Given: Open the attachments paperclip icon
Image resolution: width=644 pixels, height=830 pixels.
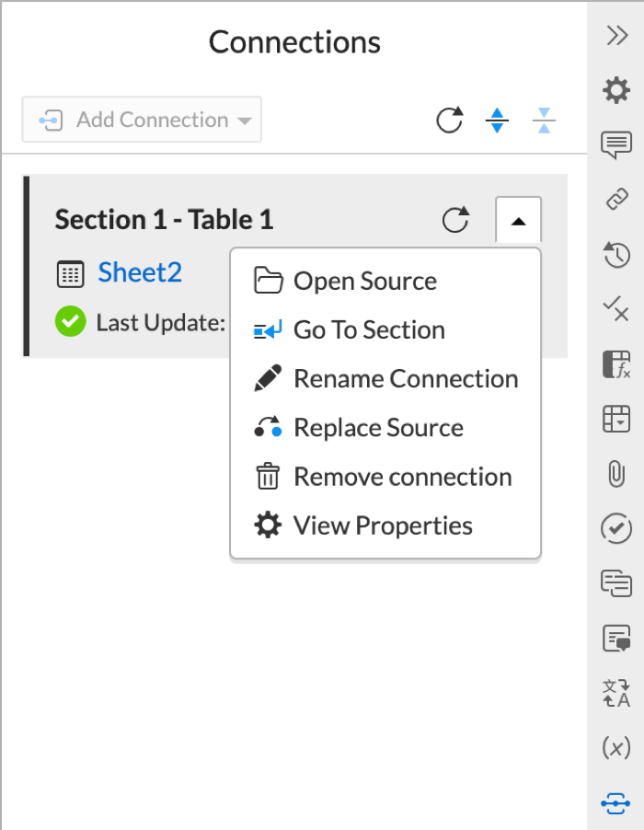Looking at the screenshot, I should 616,473.
